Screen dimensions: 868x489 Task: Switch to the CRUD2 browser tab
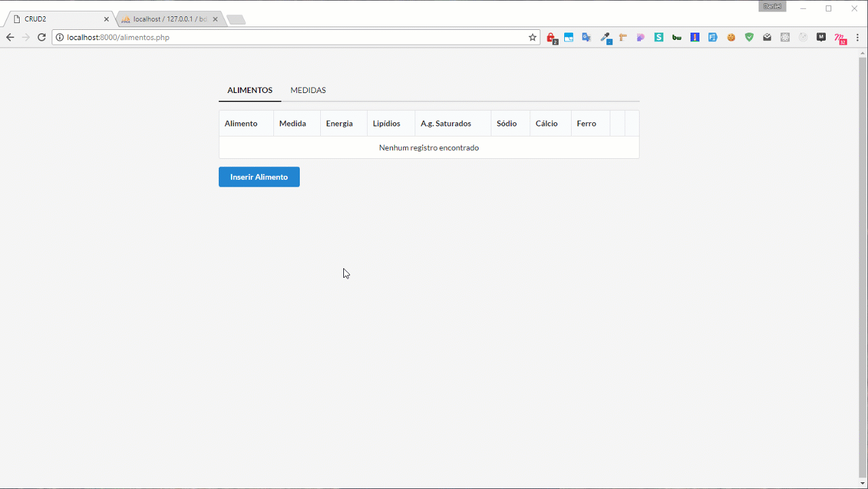tap(60, 19)
